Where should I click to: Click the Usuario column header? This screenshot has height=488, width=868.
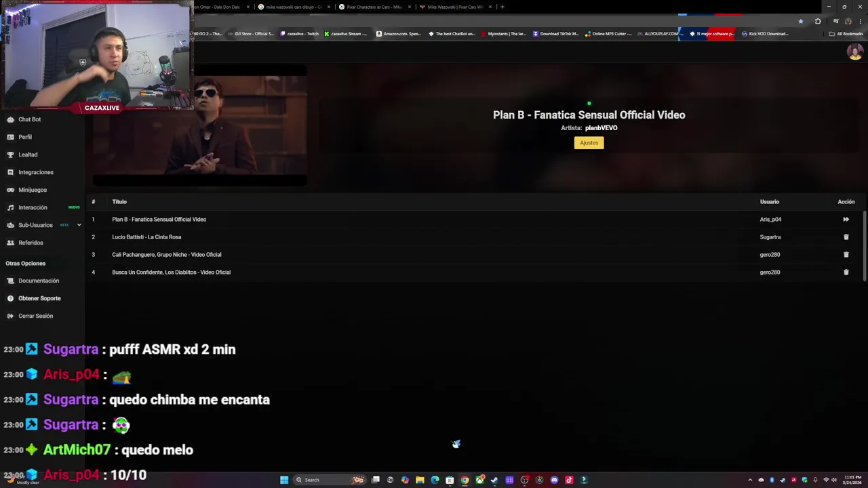click(x=770, y=202)
